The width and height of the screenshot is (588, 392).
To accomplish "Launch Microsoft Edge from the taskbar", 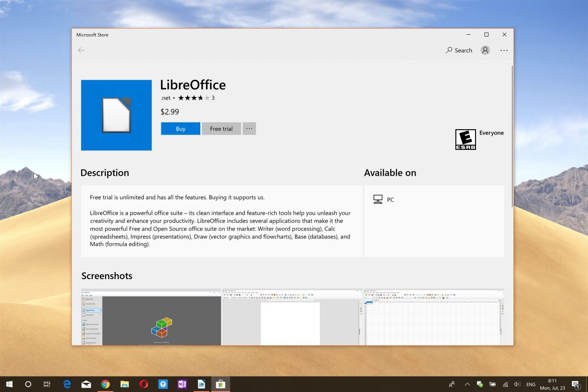I will coord(67,384).
